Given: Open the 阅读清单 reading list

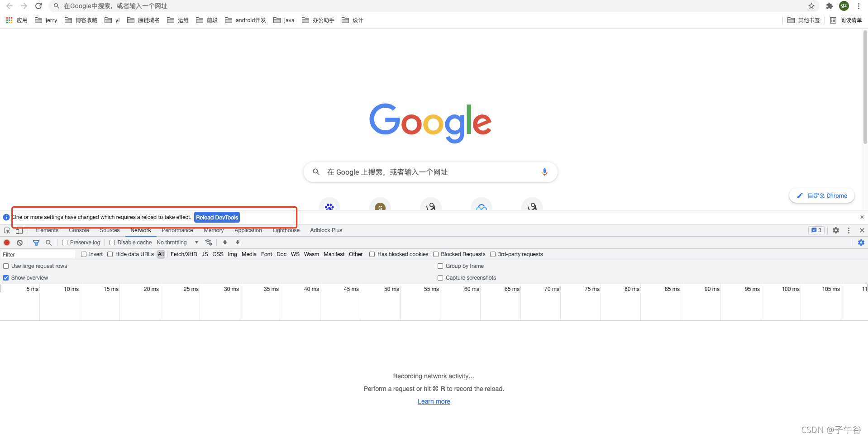Looking at the screenshot, I should [846, 20].
